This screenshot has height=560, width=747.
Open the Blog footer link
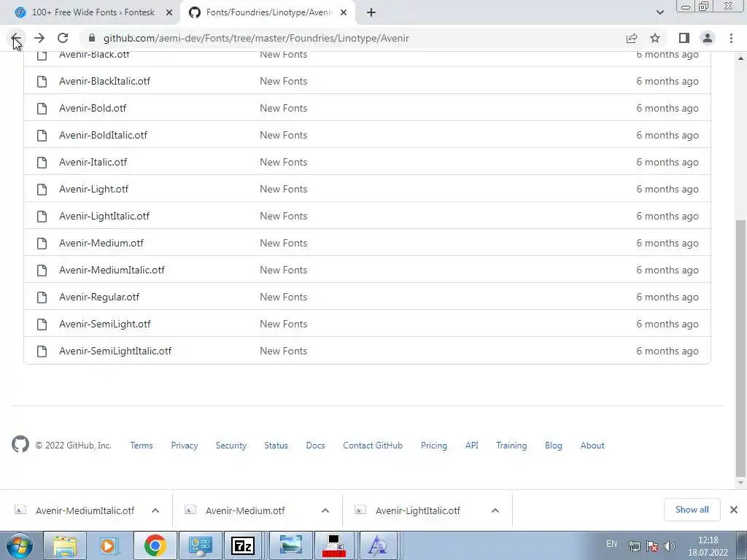[x=554, y=446]
